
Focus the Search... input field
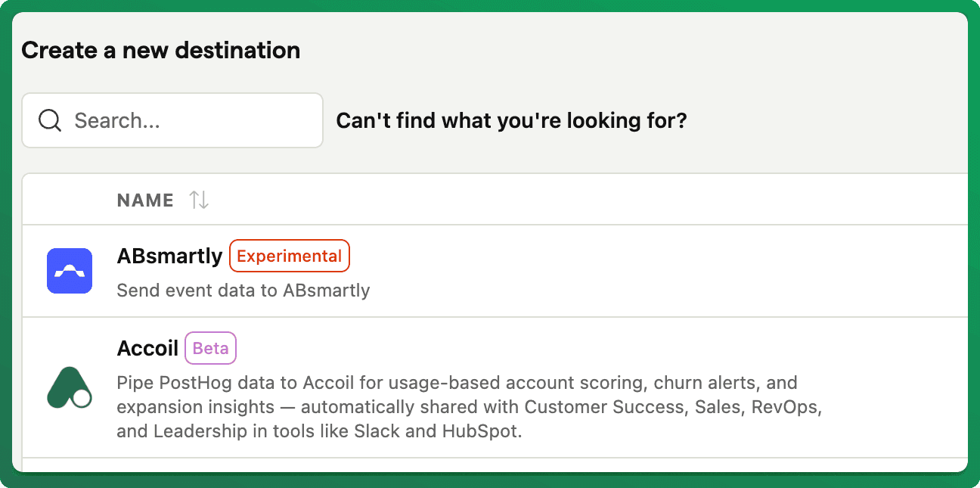172,120
